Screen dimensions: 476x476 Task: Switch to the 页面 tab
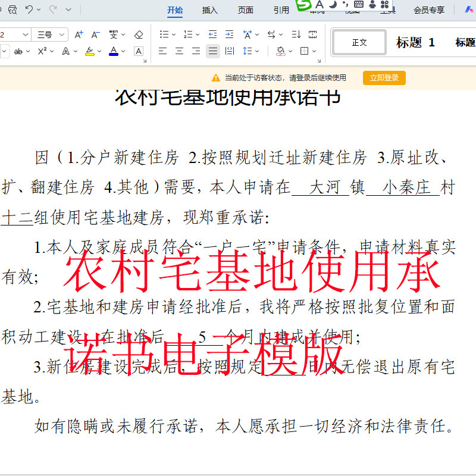[x=246, y=10]
